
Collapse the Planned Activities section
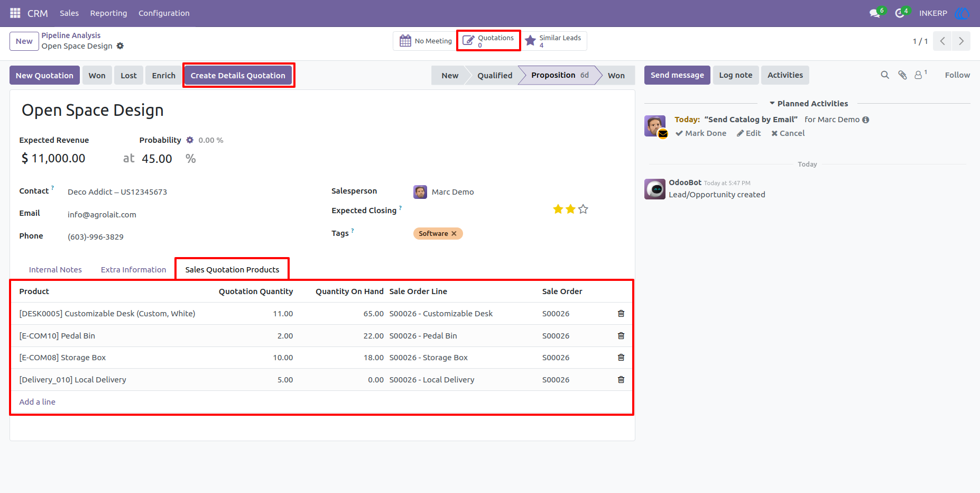(x=809, y=104)
